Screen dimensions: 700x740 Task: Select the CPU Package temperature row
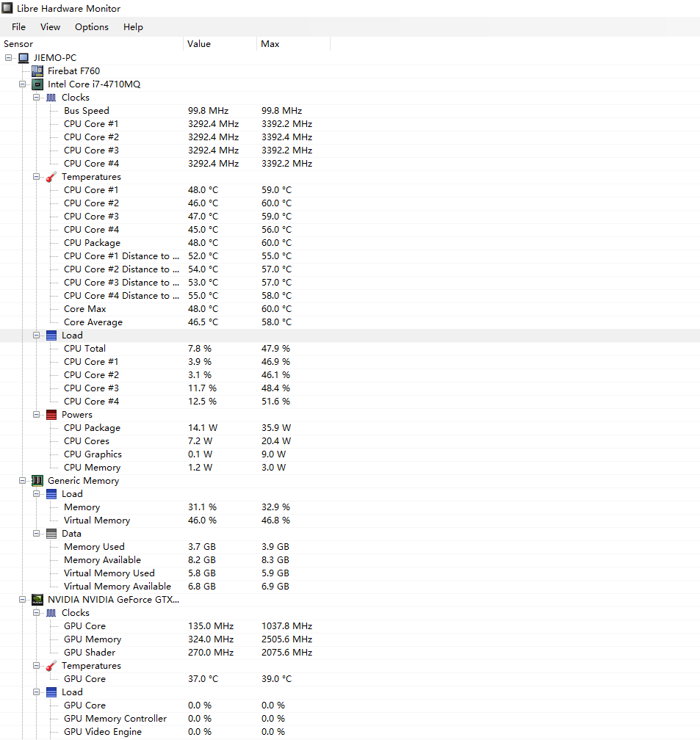[350, 243]
